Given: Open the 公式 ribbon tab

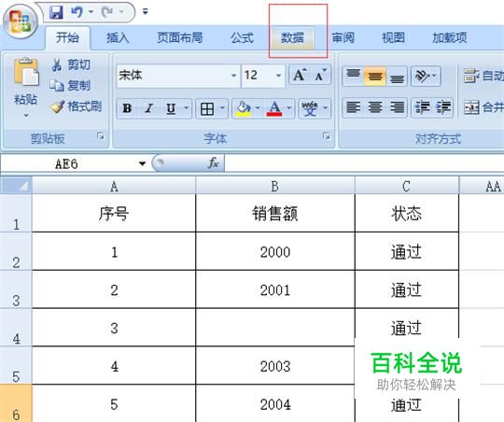Looking at the screenshot, I should (x=242, y=38).
